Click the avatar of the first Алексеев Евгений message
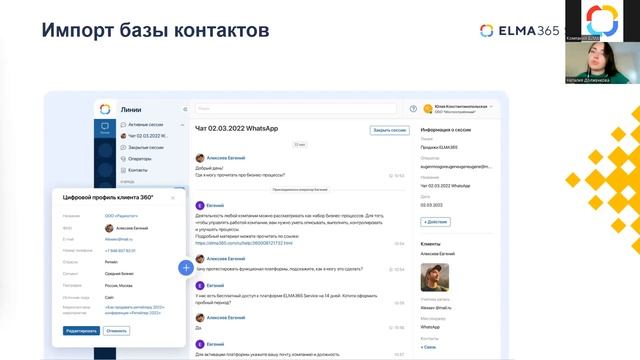This screenshot has width=640, height=360. (x=200, y=158)
